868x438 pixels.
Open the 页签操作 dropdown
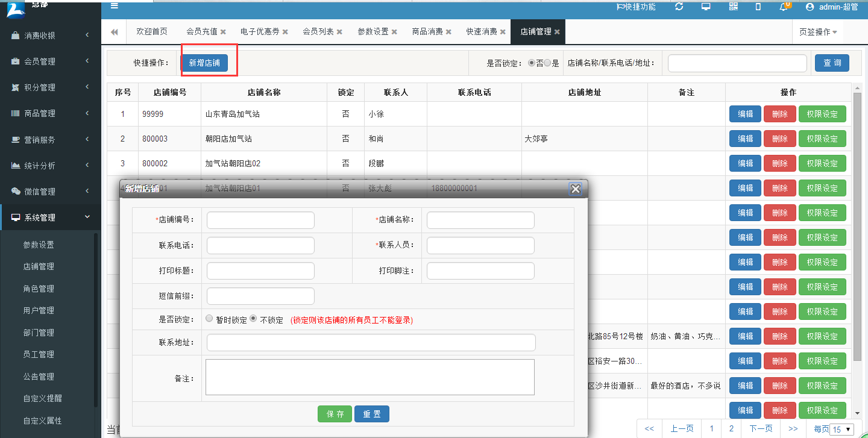[x=817, y=31]
